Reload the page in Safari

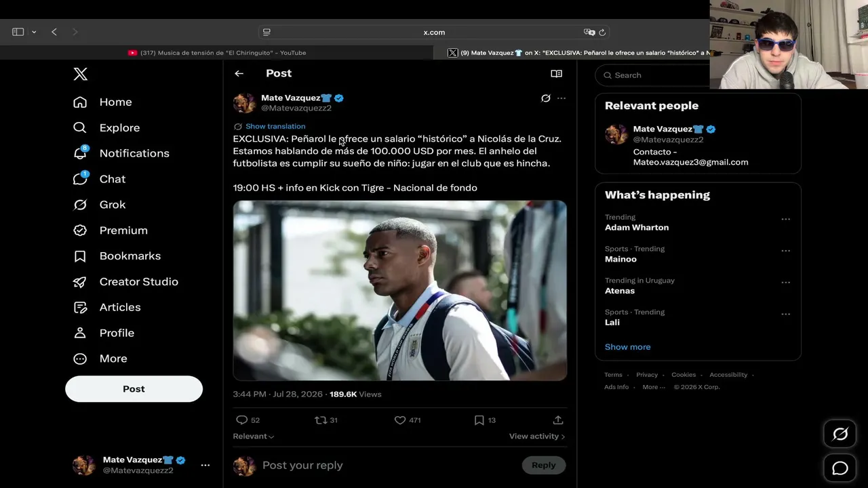pos(602,32)
